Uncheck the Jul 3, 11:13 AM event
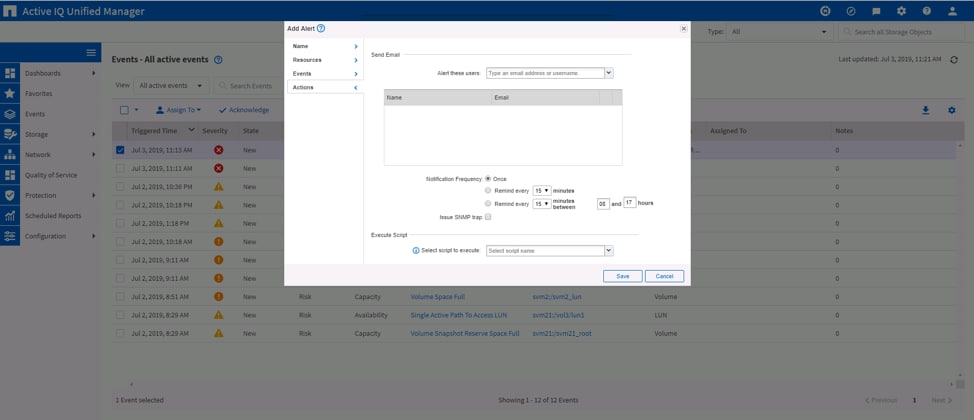 click(x=120, y=150)
